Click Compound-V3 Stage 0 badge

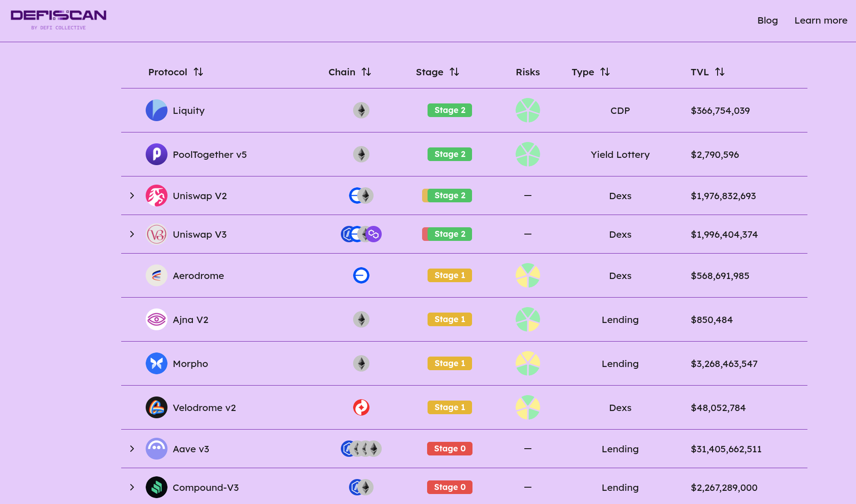coord(450,487)
